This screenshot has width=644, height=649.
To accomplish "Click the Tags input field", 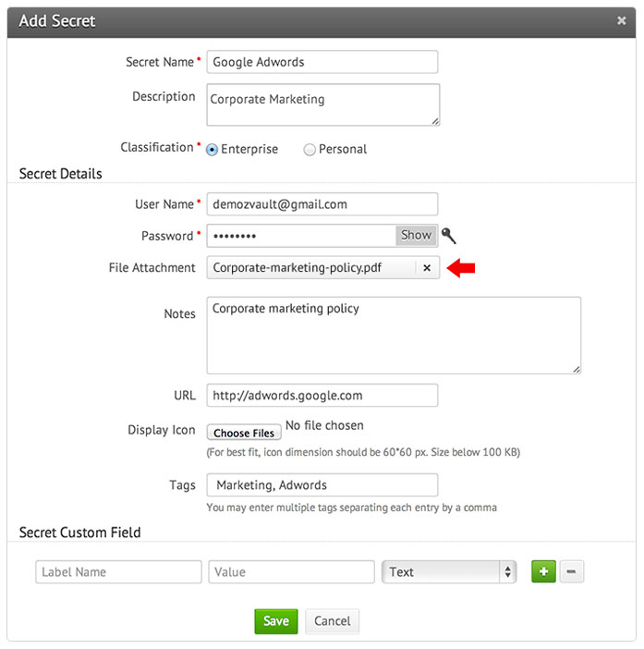I will coord(322,485).
